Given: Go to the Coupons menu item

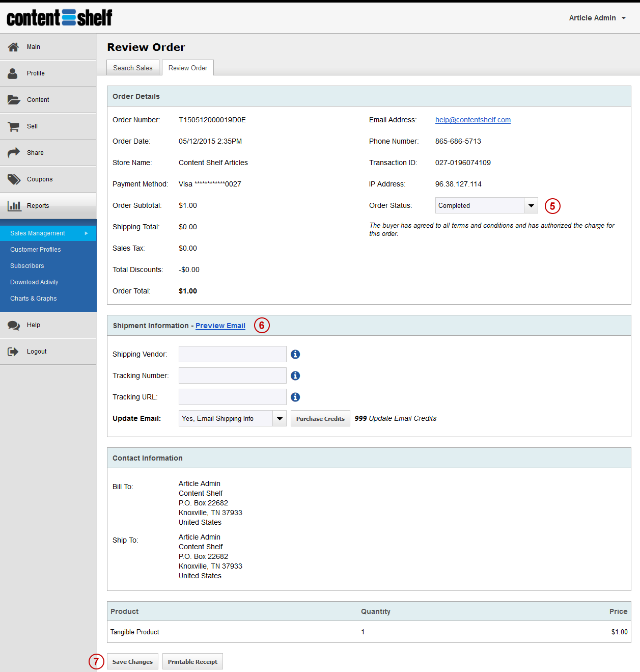Looking at the screenshot, I should [x=48, y=179].
